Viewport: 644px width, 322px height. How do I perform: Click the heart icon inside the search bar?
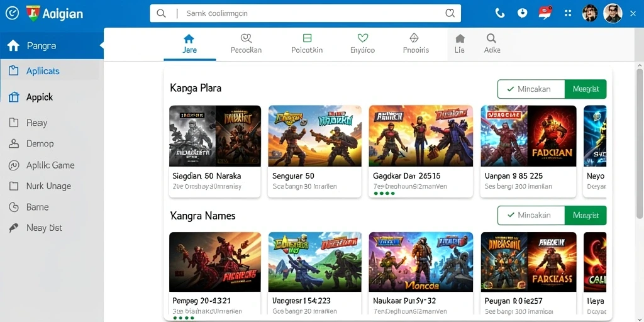(450, 14)
